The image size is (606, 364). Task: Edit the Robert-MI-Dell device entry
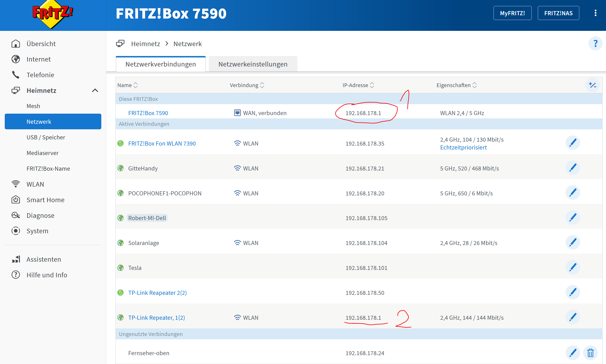coord(572,218)
